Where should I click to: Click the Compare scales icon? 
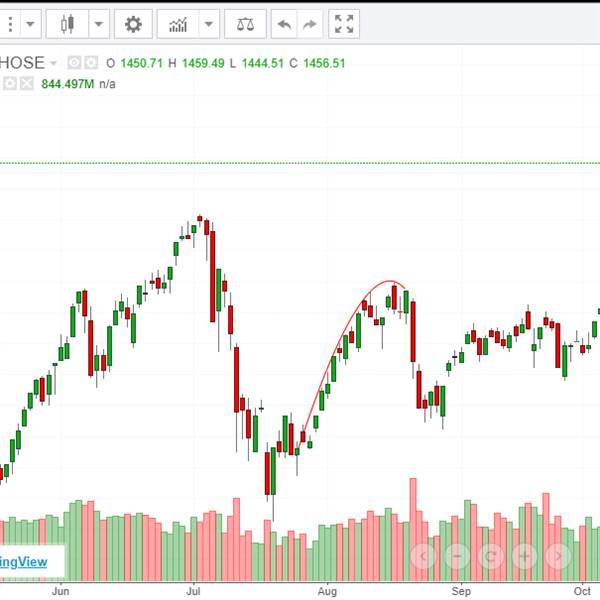(245, 24)
